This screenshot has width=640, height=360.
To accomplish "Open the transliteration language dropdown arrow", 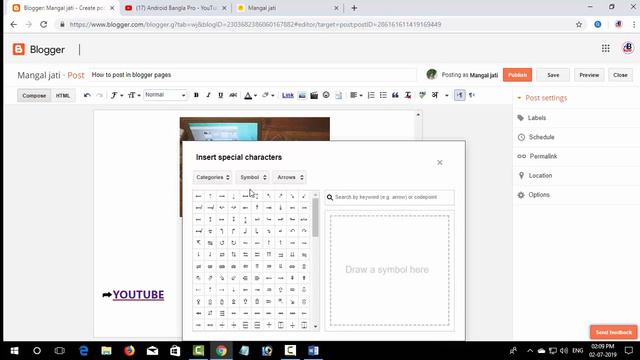I will pyautogui.click(x=447, y=96).
